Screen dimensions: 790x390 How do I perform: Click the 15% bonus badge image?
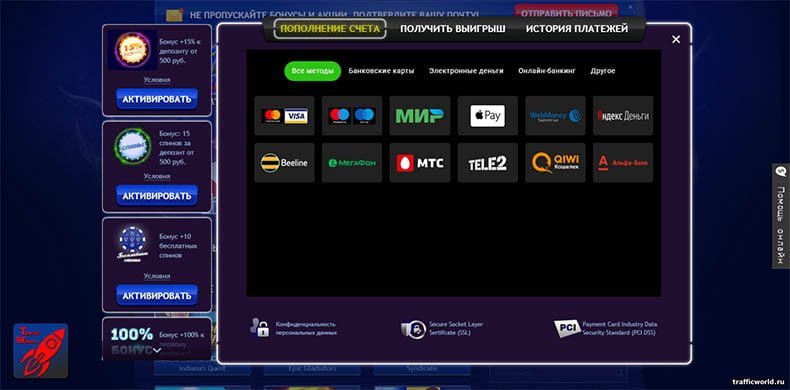[132, 50]
